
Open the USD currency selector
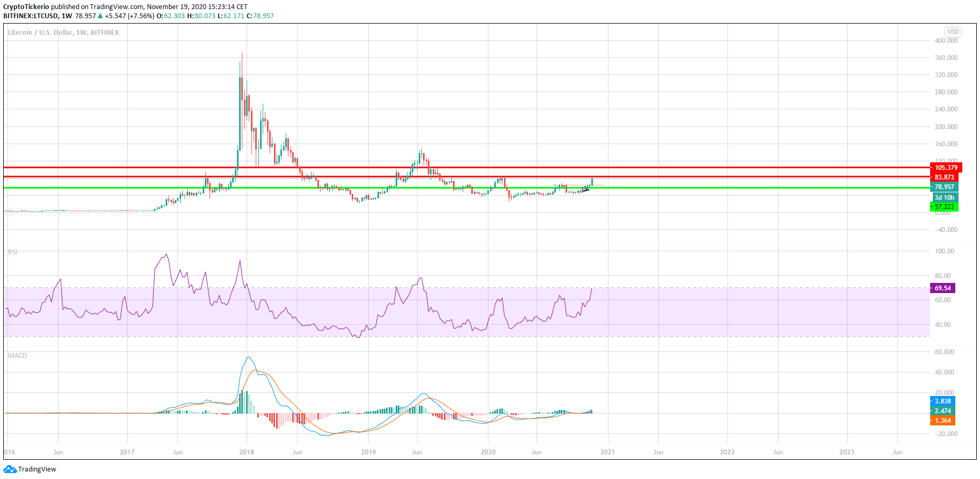pyautogui.click(x=953, y=32)
